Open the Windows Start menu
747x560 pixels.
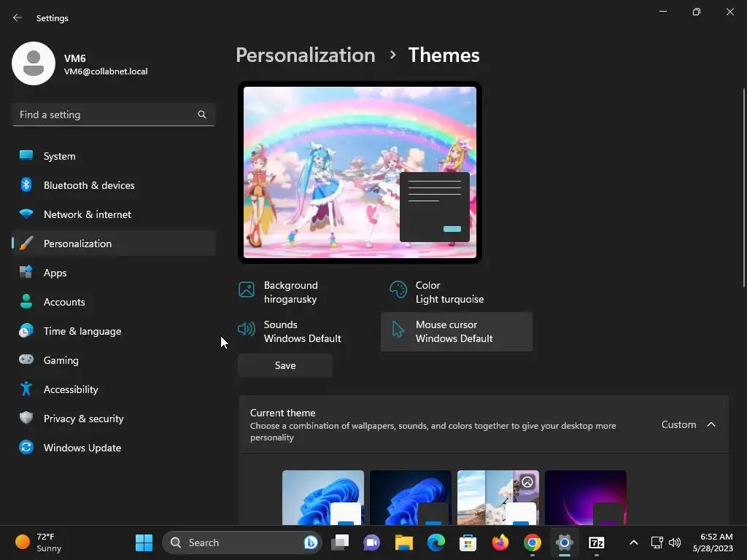pos(144,542)
